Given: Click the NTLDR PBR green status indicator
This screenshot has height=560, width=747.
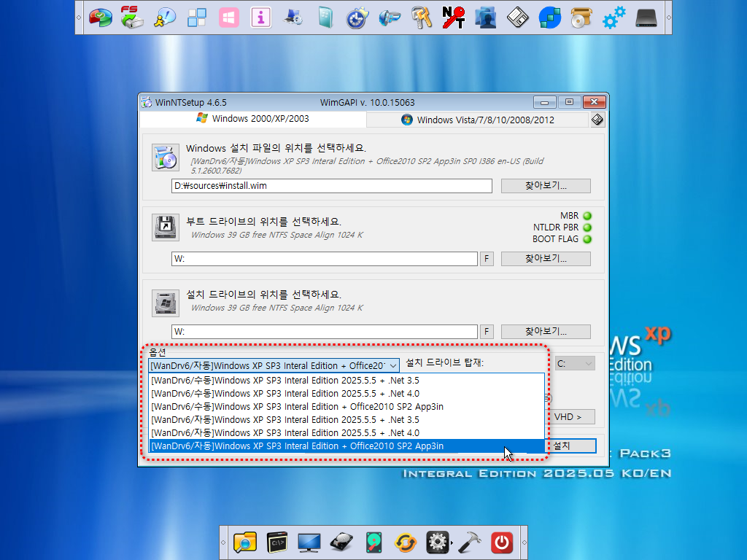Looking at the screenshot, I should point(587,227).
